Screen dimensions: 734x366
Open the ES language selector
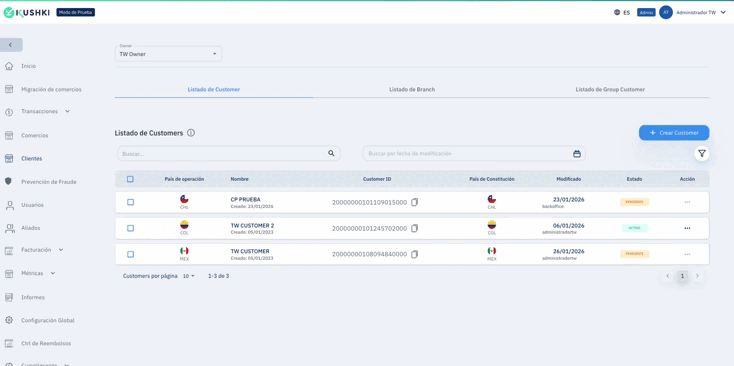pyautogui.click(x=622, y=13)
